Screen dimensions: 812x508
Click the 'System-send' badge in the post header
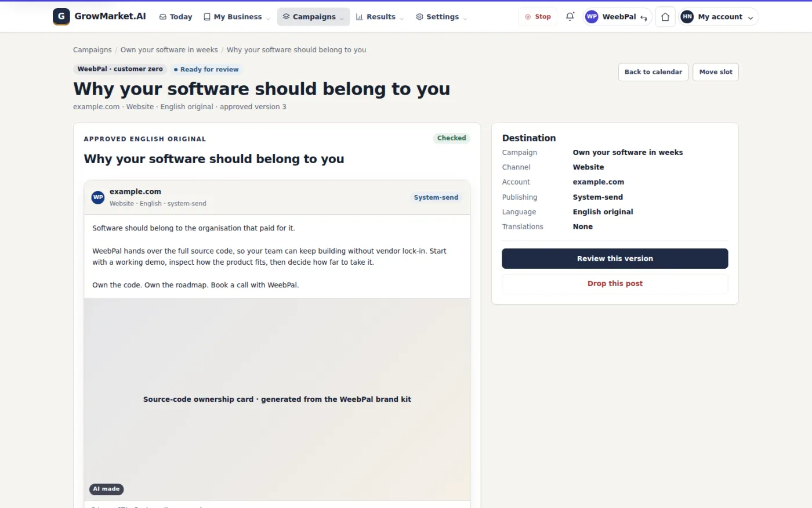[436, 197]
